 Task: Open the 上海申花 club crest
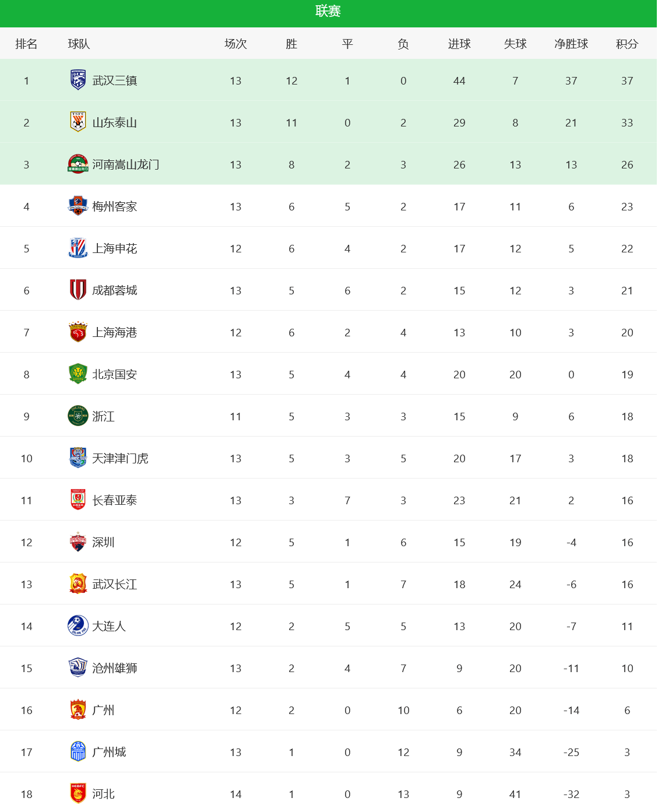[78, 248]
